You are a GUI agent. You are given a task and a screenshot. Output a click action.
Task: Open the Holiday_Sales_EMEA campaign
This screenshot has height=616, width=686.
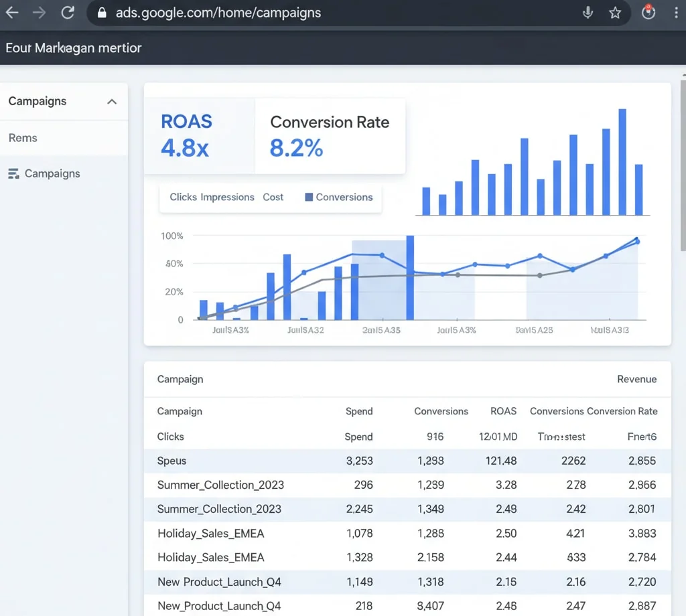(x=210, y=534)
